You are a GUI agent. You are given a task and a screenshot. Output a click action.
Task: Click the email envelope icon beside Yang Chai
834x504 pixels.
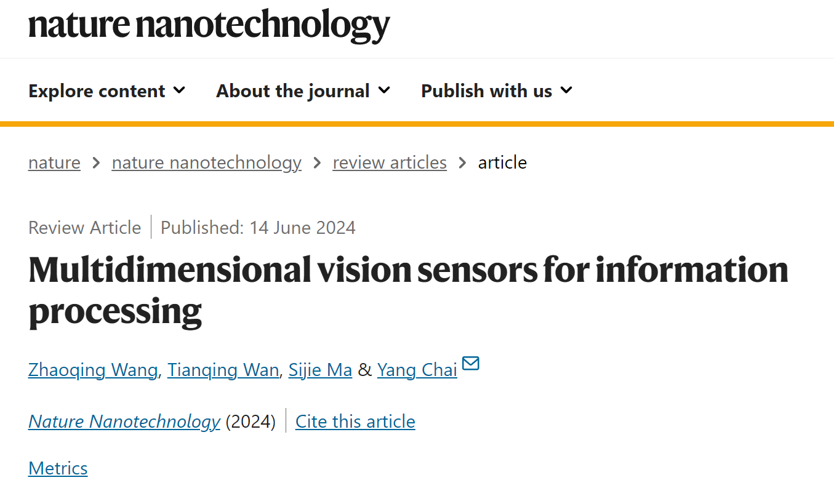pyautogui.click(x=470, y=363)
